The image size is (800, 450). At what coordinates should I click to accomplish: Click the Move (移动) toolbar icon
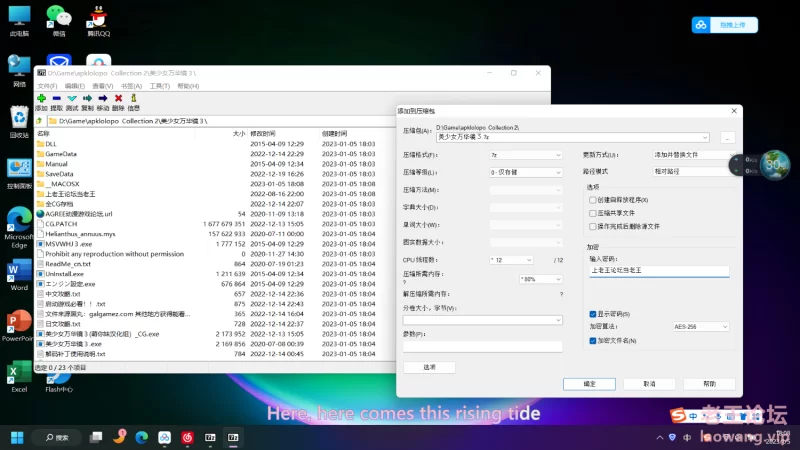[x=103, y=98]
